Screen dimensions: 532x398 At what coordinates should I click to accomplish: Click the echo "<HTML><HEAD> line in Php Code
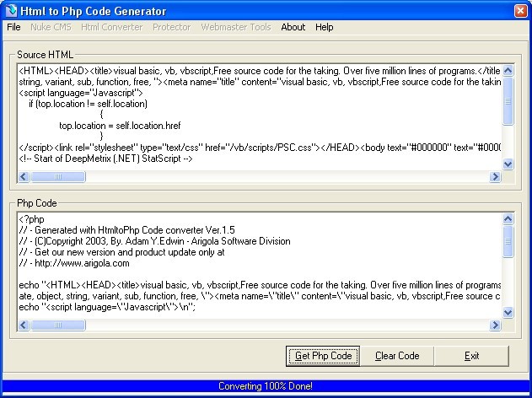[260, 285]
